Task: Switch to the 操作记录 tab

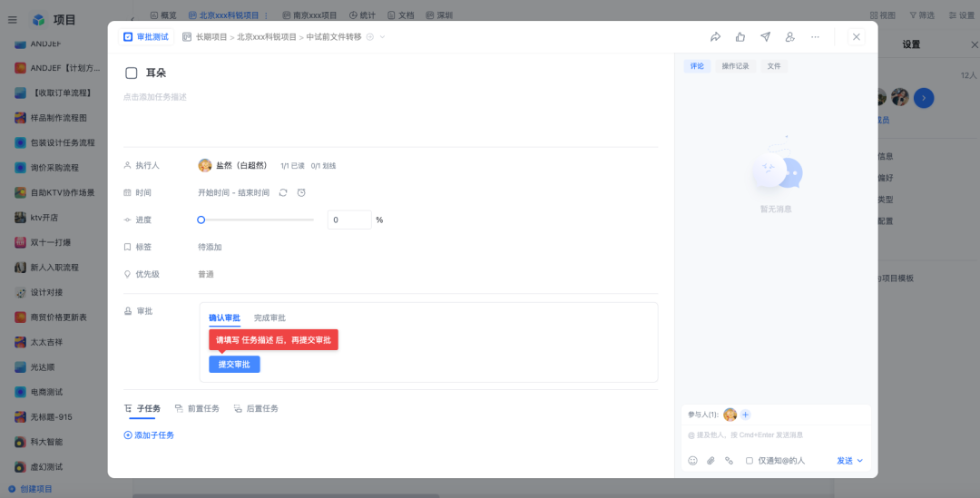Action: point(735,66)
